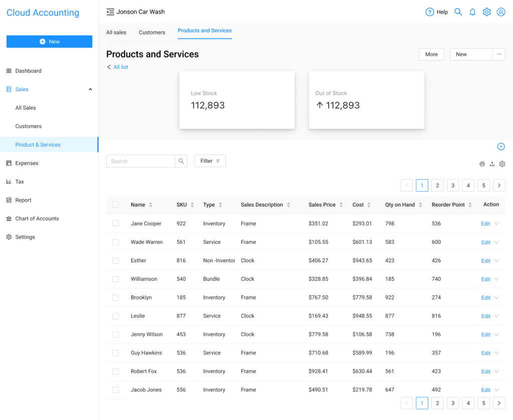The width and height of the screenshot is (513, 420).
Task: Switch to the Customers tab
Action: (152, 33)
